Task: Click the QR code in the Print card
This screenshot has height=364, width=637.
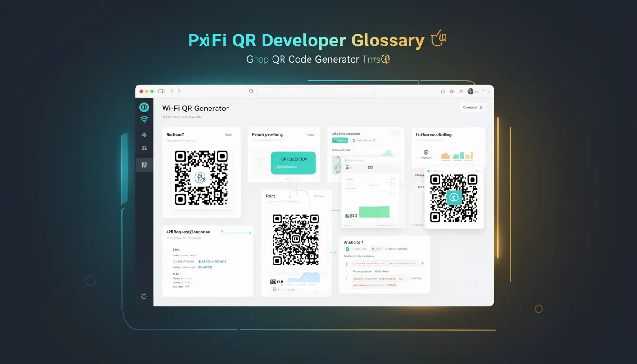Action: (296, 239)
